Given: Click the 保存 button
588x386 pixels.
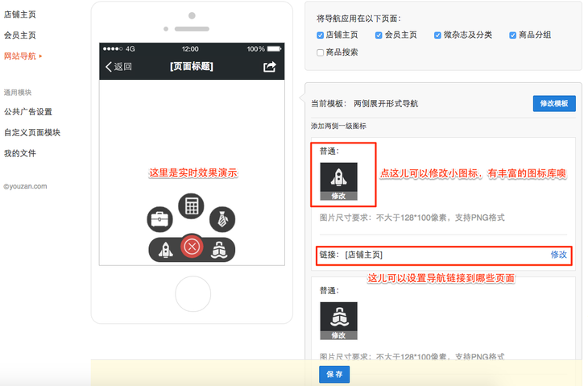Looking at the screenshot, I should (334, 374).
